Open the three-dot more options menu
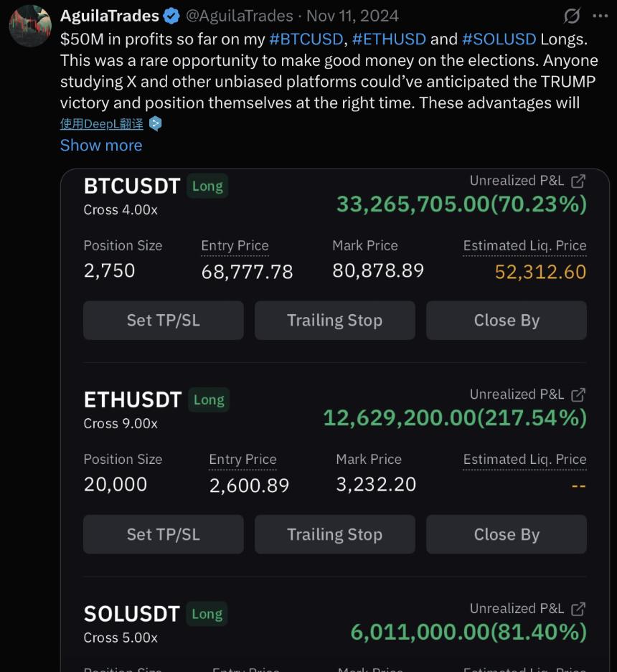This screenshot has width=617, height=672. [600, 16]
